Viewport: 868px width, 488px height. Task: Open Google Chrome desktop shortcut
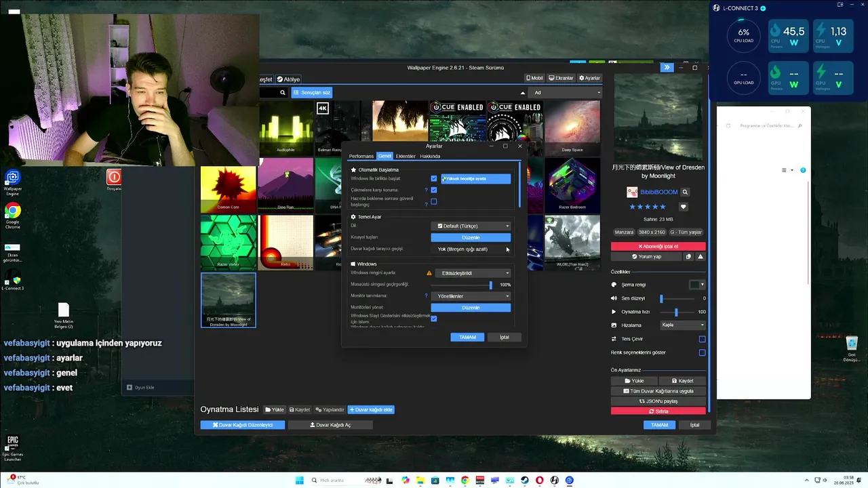click(x=12, y=216)
